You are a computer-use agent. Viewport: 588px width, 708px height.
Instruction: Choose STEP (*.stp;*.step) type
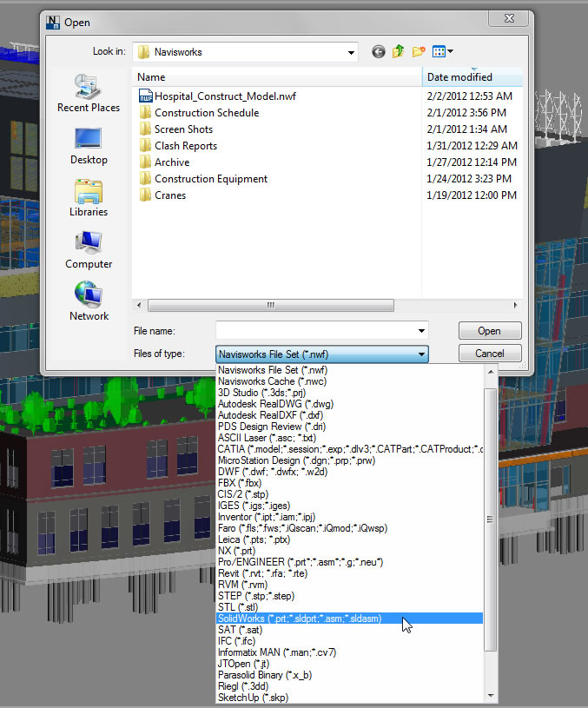(349, 596)
